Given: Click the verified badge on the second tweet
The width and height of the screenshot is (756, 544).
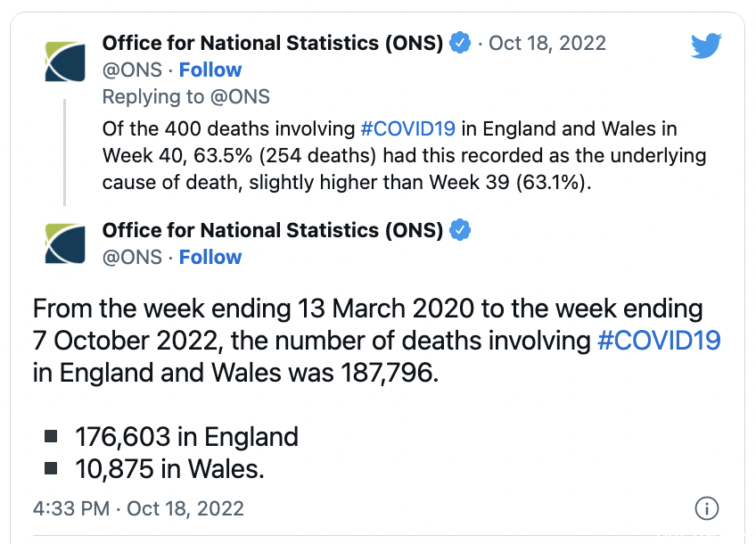Looking at the screenshot, I should click(x=460, y=230).
